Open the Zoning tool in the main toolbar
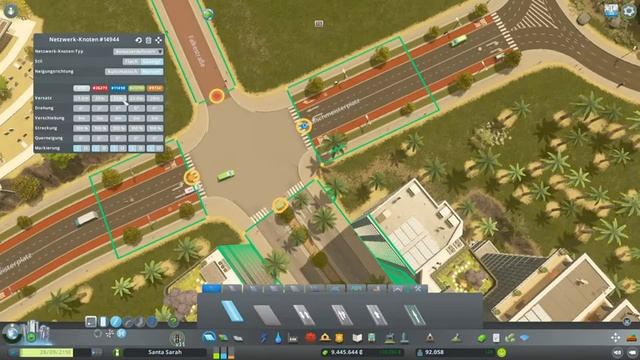Image resolution: width=640 pixels, height=360 pixels. [x=224, y=338]
